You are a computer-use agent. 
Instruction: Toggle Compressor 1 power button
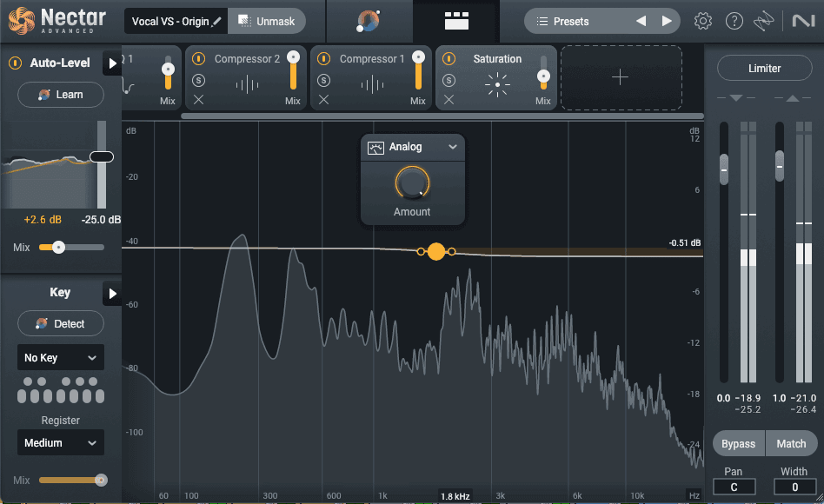323,58
